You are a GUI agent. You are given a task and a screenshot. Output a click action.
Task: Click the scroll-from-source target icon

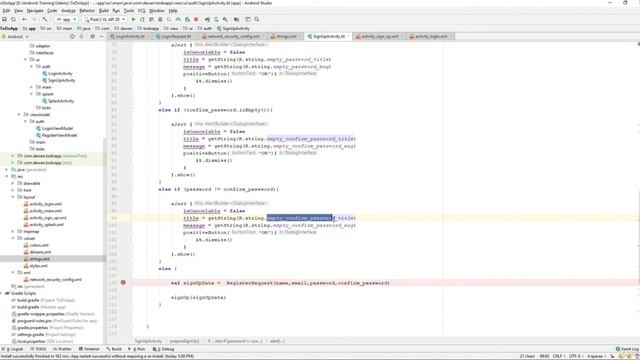click(72, 36)
